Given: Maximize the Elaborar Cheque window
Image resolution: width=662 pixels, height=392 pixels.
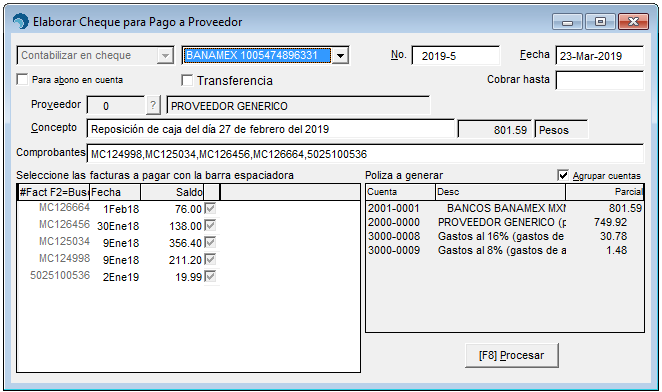Looking at the screenshot, I should pyautogui.click(x=600, y=22).
